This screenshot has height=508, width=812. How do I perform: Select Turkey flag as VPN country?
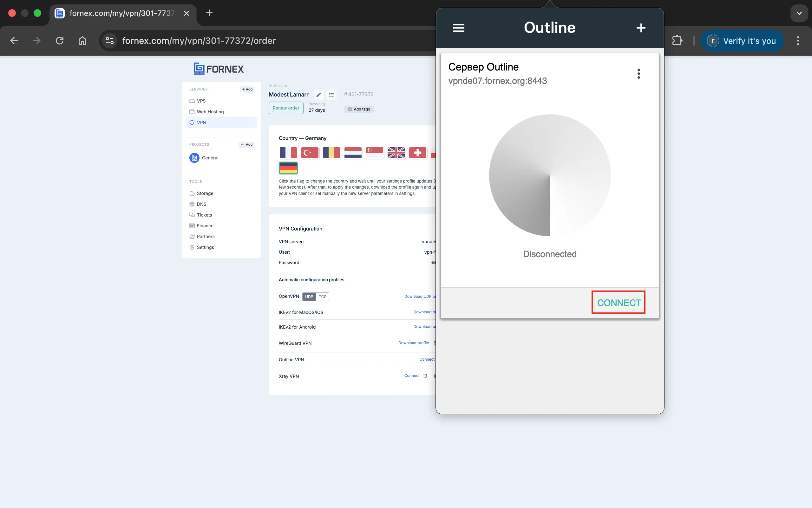point(310,153)
